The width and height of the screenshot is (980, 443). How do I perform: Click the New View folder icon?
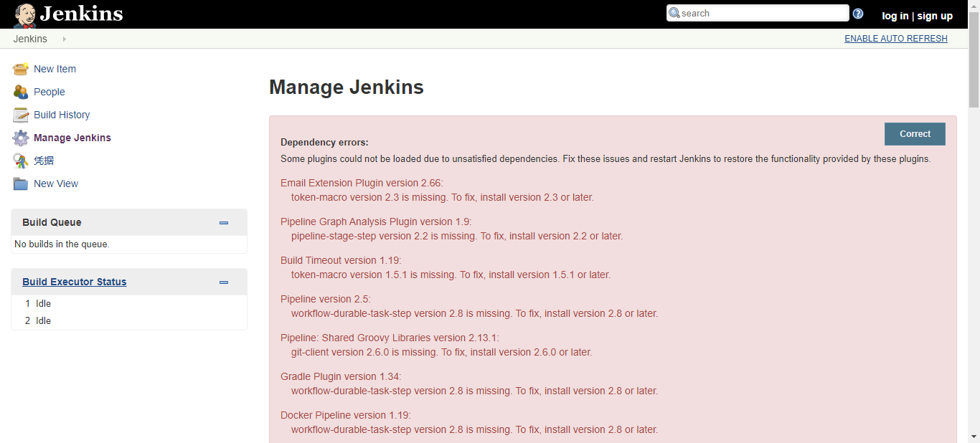click(x=21, y=184)
